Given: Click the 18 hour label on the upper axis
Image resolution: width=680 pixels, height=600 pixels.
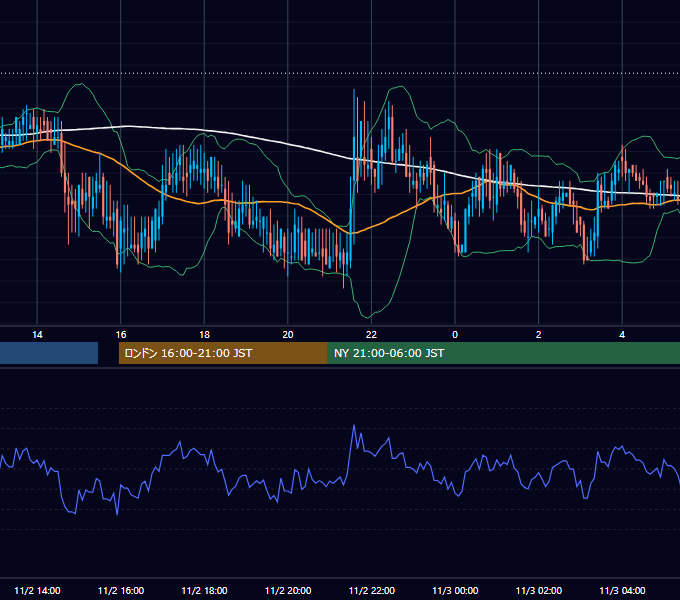Looking at the screenshot, I should click(204, 335).
